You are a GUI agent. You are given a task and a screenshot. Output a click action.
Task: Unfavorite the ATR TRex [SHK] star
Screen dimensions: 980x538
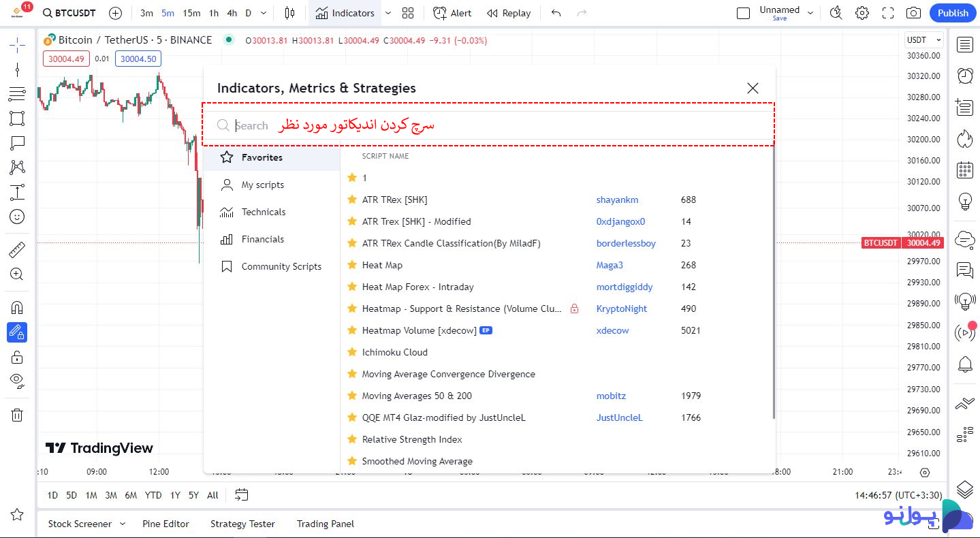352,200
